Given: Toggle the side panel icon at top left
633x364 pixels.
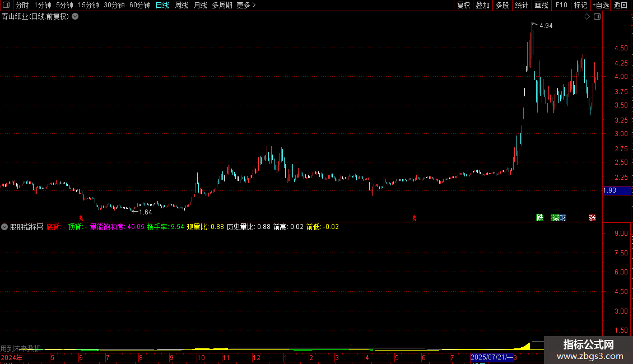Looking at the screenshot, I should pos(6,5).
